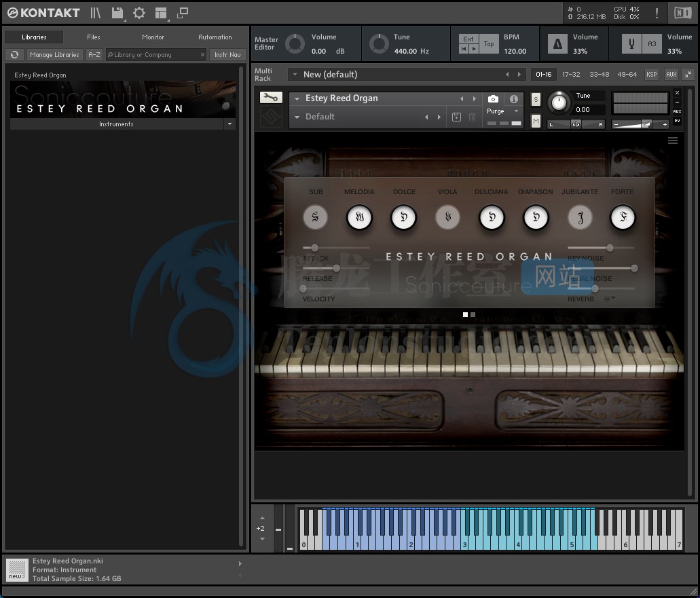Open Kontakt options gear icon
700x598 pixels.
[x=139, y=13]
